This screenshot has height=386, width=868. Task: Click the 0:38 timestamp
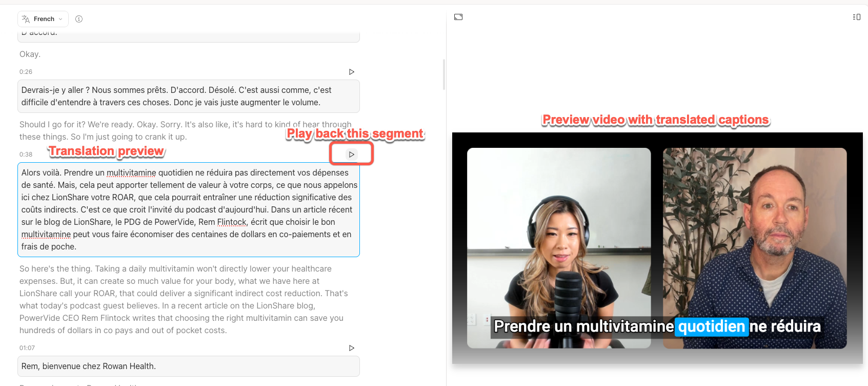coord(26,154)
